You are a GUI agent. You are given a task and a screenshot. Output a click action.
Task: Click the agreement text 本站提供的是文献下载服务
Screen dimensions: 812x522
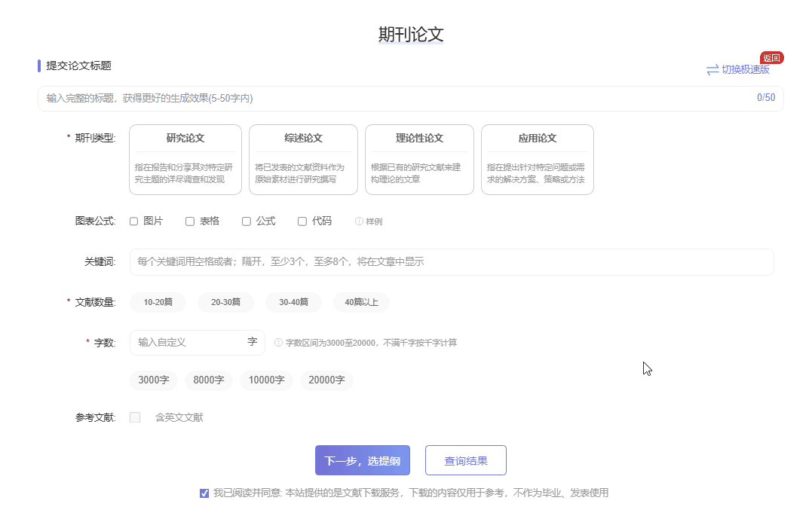[344, 493]
